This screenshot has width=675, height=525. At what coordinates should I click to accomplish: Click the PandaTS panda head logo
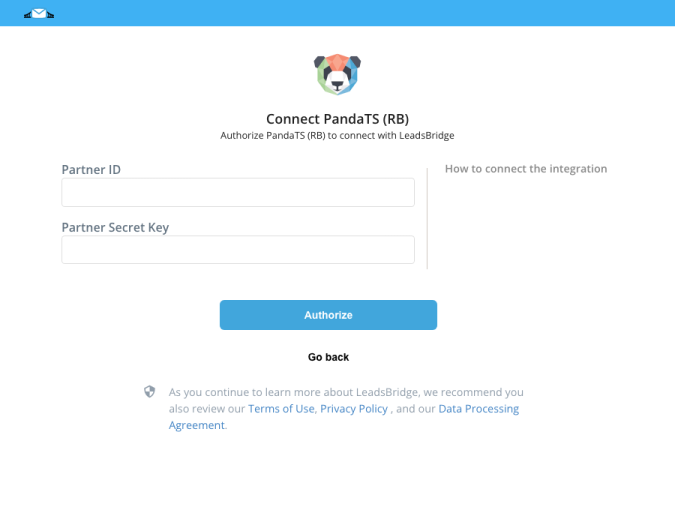(337, 74)
